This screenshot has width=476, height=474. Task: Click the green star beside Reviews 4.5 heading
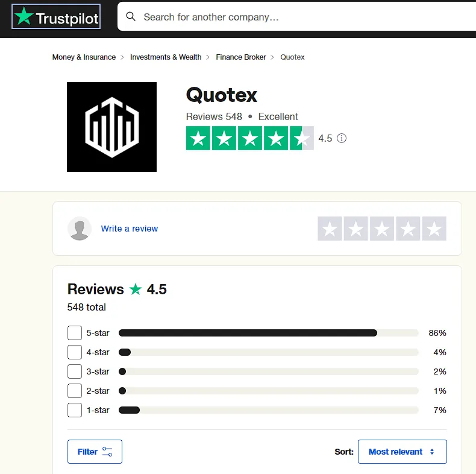tap(136, 289)
